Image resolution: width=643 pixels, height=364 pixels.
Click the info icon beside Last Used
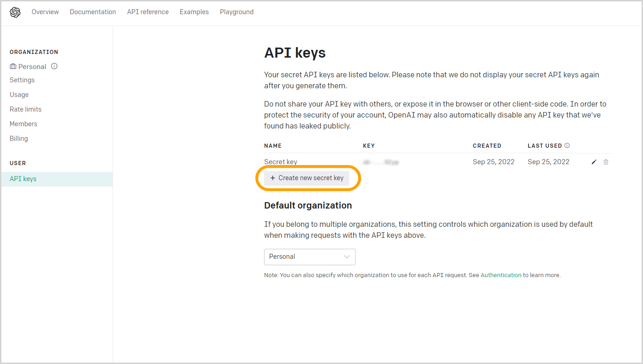[x=567, y=145]
